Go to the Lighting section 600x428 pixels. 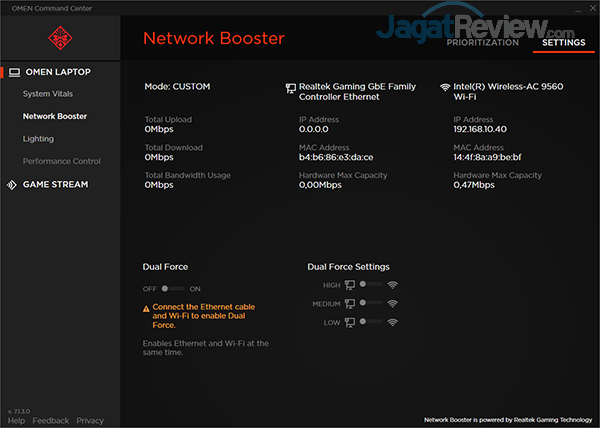[x=39, y=139]
